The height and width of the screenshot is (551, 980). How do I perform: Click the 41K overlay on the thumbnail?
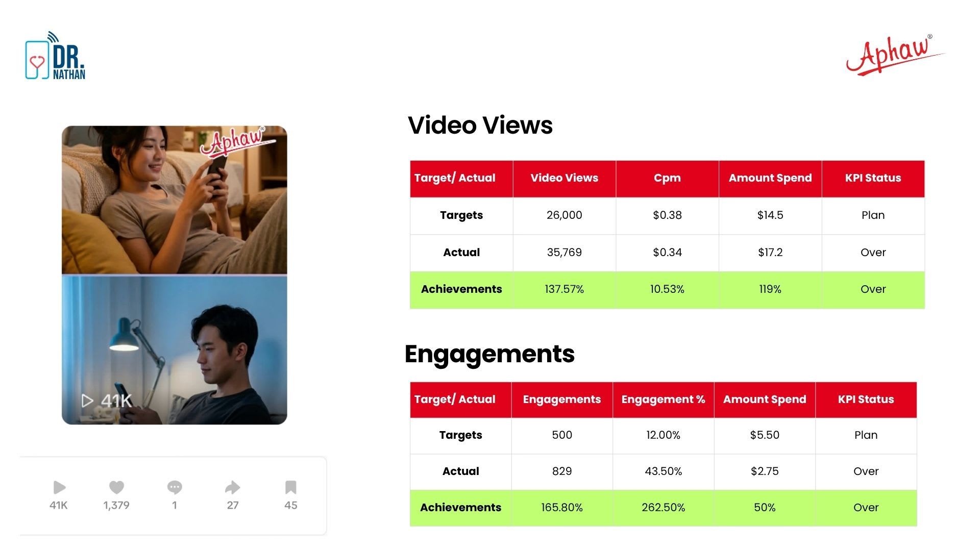pos(116,401)
